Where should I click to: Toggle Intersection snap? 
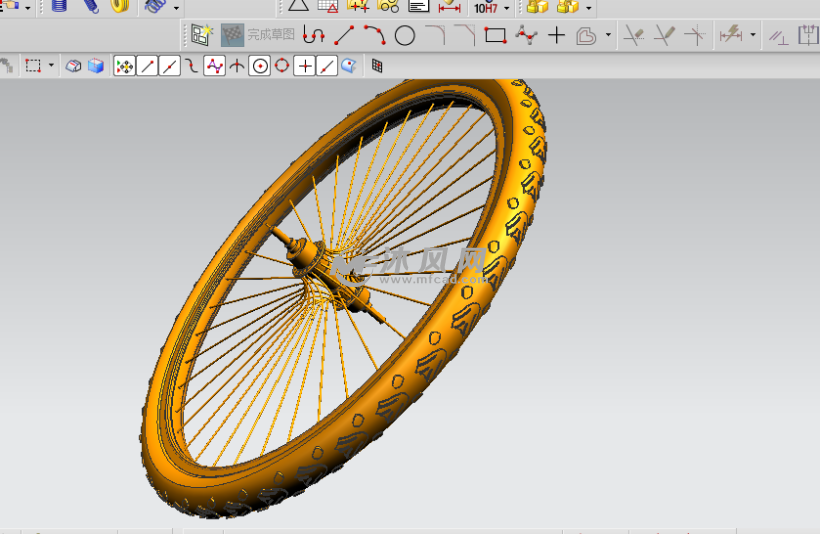coord(237,66)
